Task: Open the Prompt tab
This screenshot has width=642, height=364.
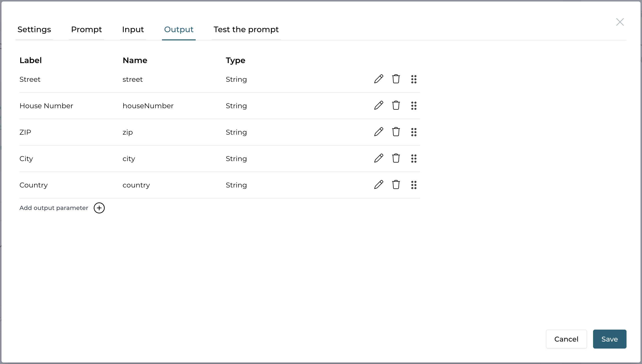Action: [x=86, y=29]
